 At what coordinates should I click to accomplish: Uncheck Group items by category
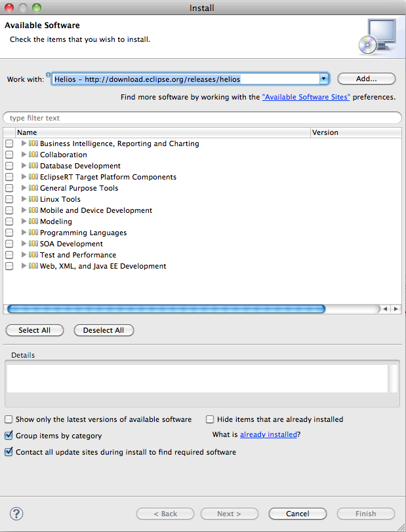pos(9,435)
